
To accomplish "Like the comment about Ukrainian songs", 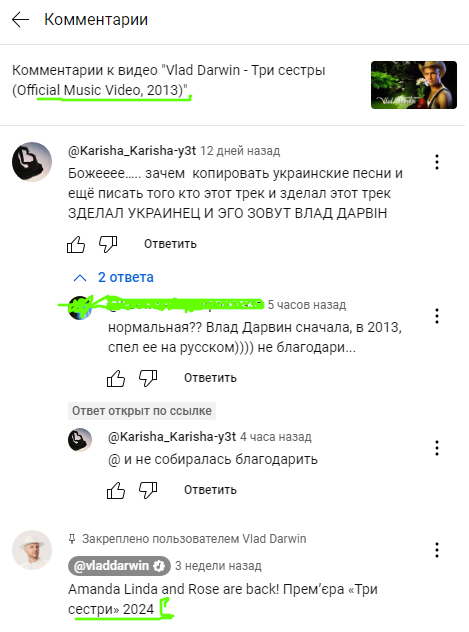I will [x=76, y=244].
